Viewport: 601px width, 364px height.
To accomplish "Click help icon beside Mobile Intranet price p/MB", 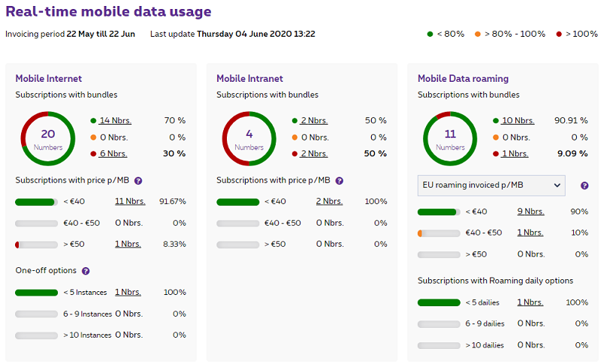I will click(x=340, y=181).
